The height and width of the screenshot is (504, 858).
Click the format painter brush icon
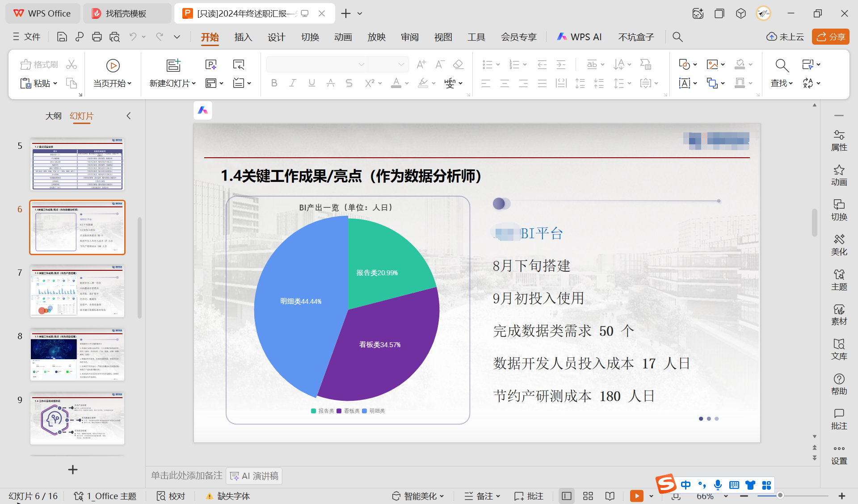(26, 65)
